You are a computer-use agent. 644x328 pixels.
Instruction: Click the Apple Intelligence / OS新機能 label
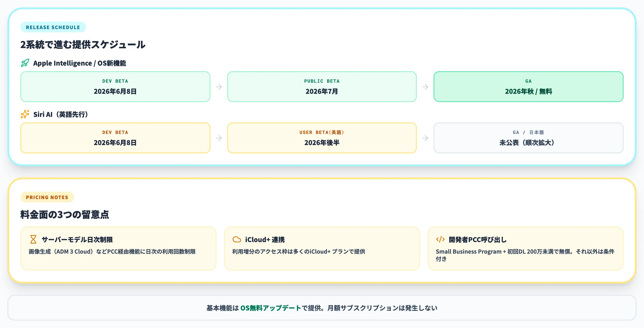click(x=80, y=63)
